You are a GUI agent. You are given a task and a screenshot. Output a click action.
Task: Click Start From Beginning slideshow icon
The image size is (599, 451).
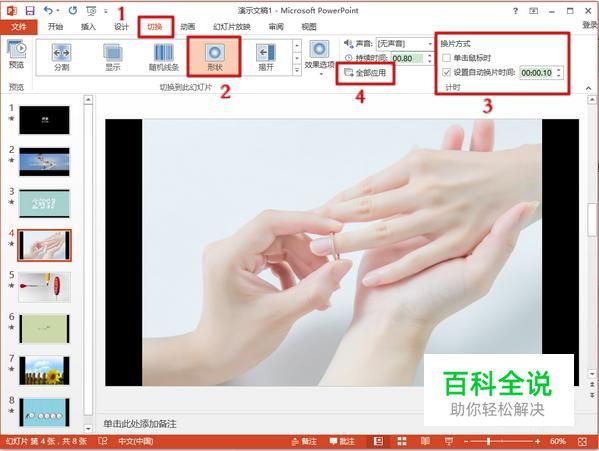coord(91,11)
